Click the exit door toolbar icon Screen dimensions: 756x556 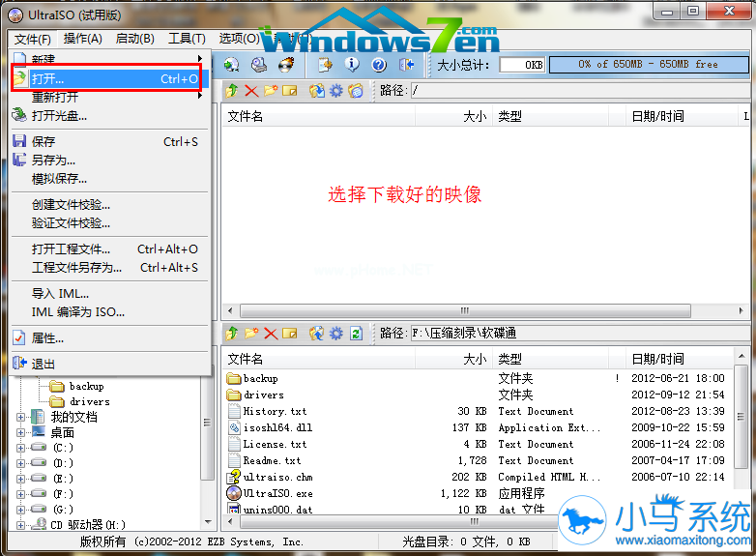(x=406, y=65)
